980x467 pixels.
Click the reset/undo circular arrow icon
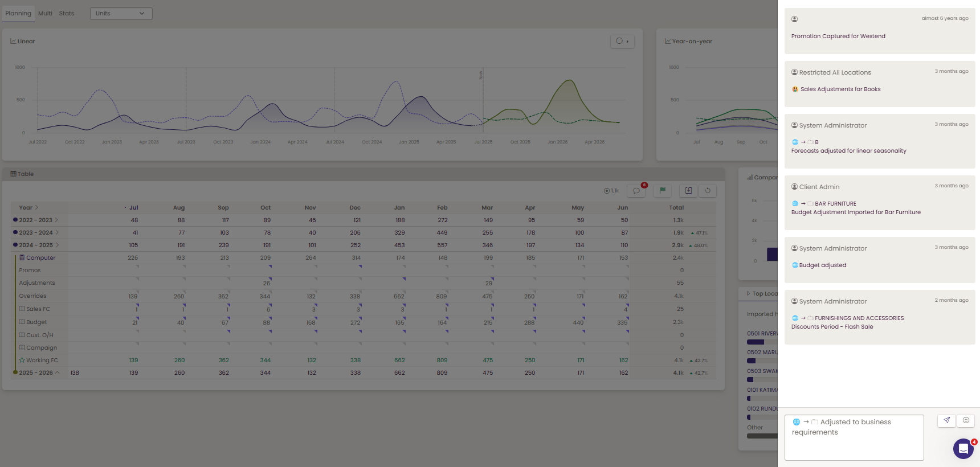pos(708,191)
